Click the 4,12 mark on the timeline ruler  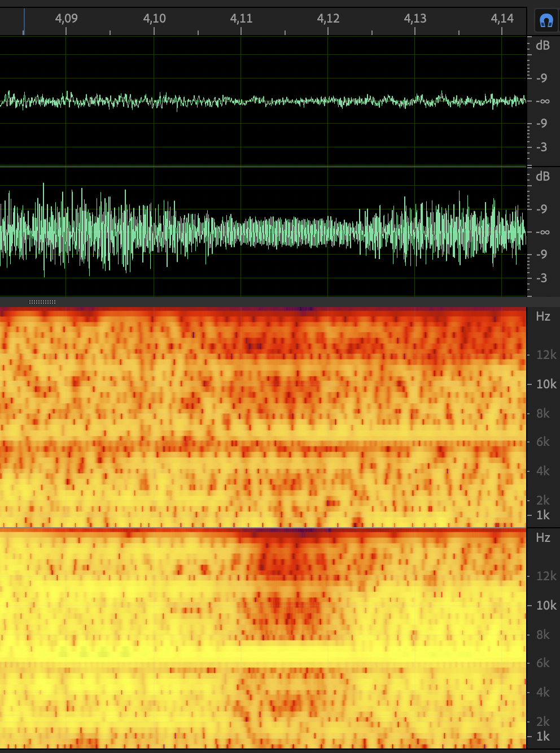tap(328, 19)
